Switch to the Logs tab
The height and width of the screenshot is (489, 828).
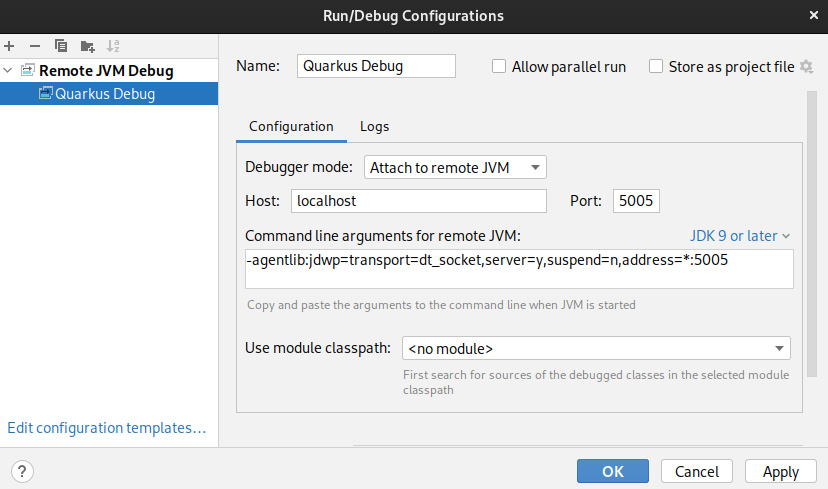(x=374, y=127)
